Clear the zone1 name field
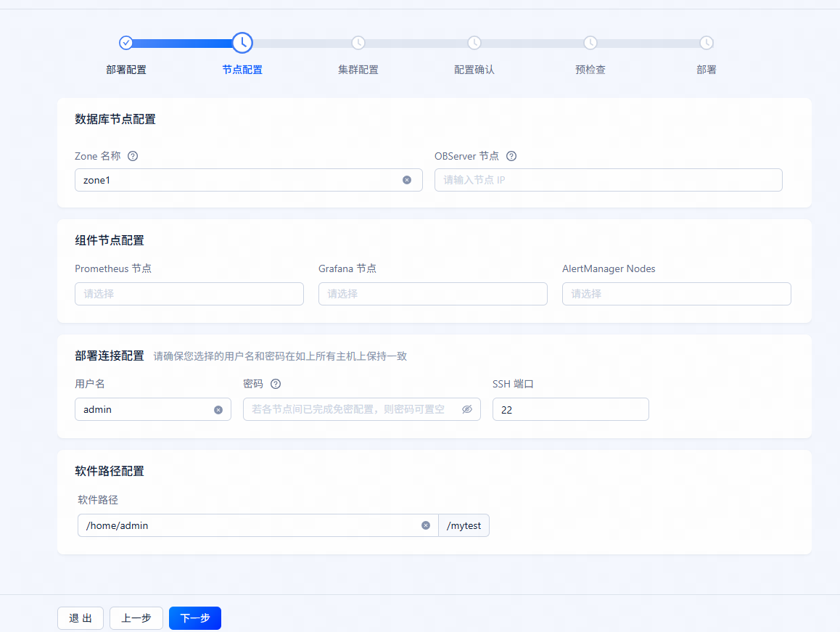Viewport: 840px width, 632px height. tap(407, 180)
